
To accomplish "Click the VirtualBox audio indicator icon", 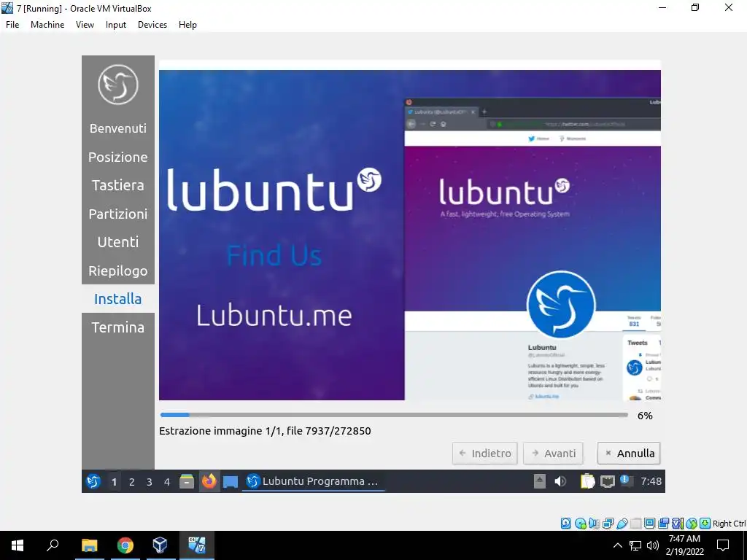I will 594,524.
